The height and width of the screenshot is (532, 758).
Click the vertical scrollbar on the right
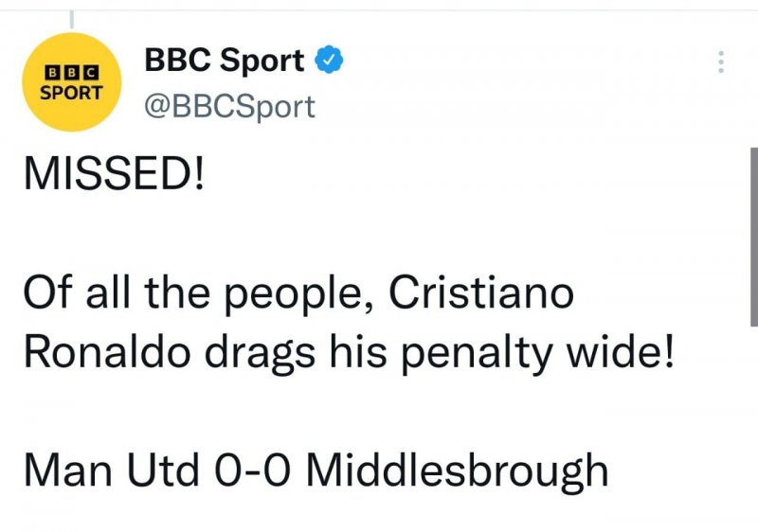tap(753, 237)
